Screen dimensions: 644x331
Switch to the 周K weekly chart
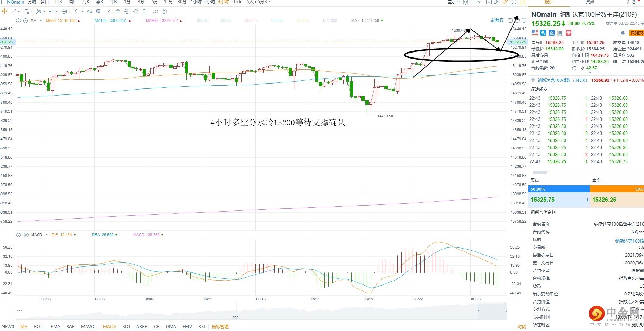point(72,2)
